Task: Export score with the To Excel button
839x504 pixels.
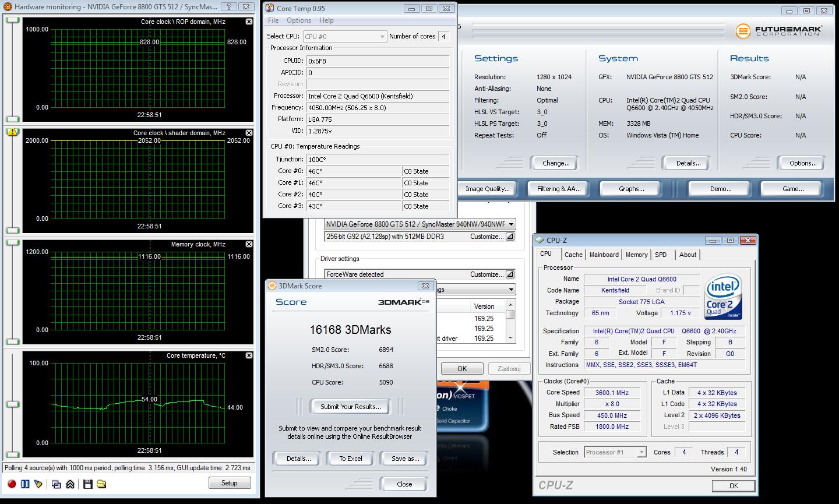Action: click(351, 459)
